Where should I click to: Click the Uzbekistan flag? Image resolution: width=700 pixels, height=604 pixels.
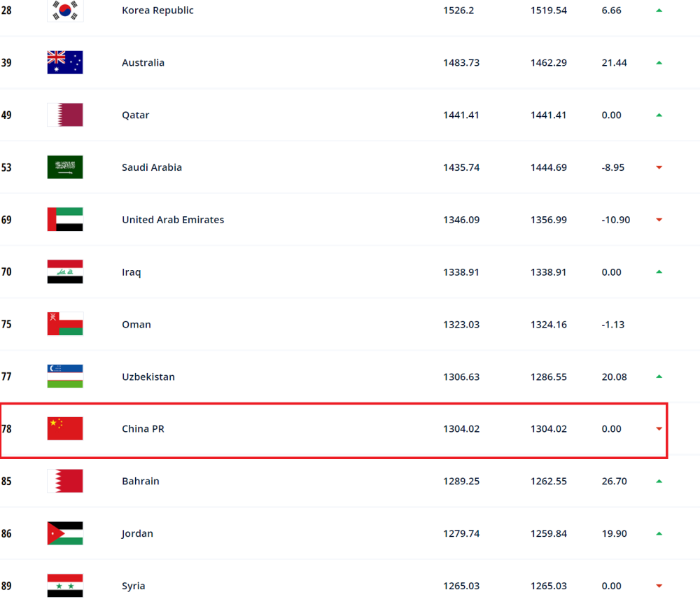[65, 377]
